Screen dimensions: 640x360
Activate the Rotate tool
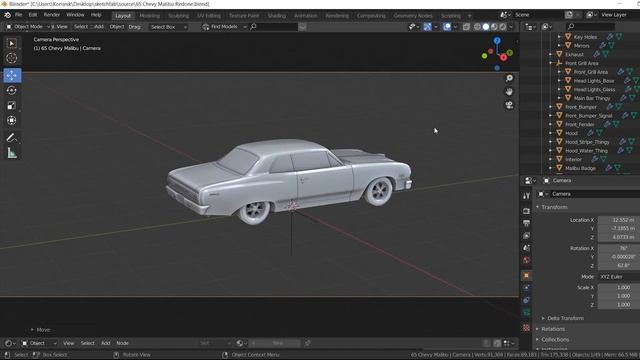(x=12, y=90)
